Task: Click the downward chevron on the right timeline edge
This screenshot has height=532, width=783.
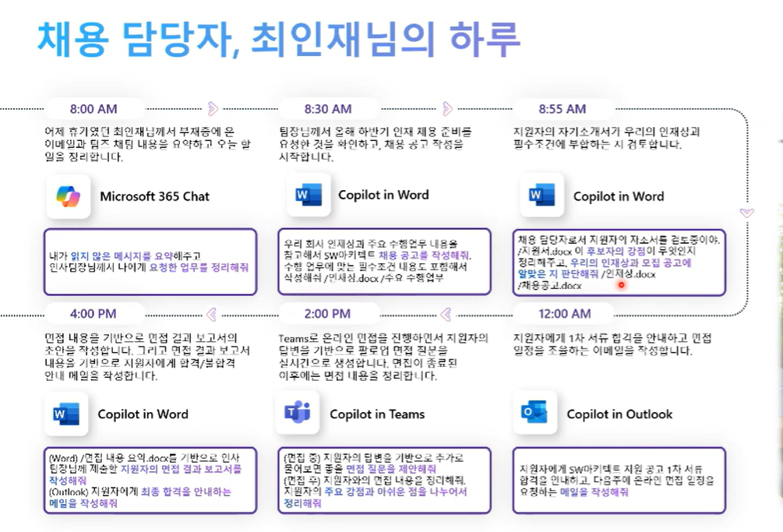Action: tap(746, 212)
